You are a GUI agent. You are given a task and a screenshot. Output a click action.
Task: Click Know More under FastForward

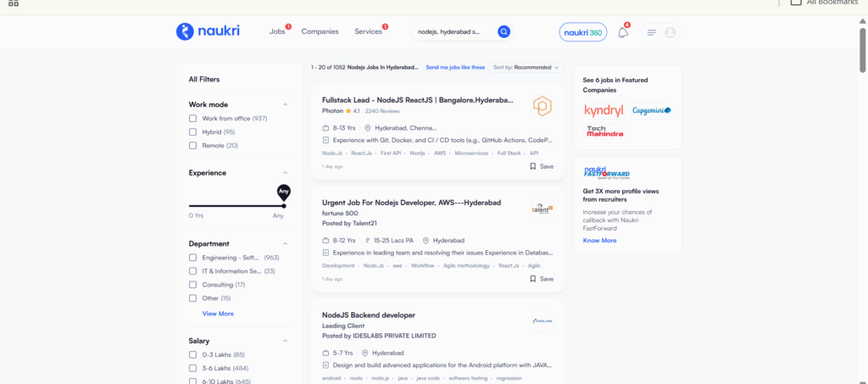point(599,241)
